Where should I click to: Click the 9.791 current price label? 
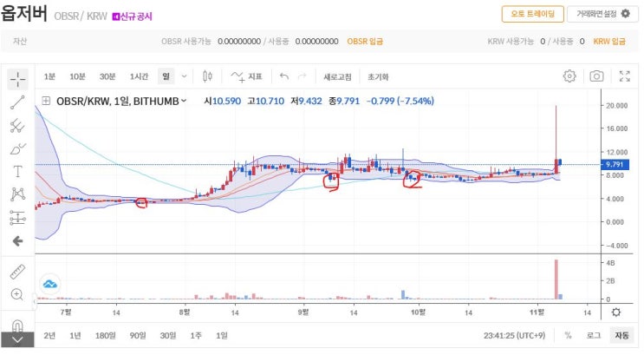(x=615, y=165)
